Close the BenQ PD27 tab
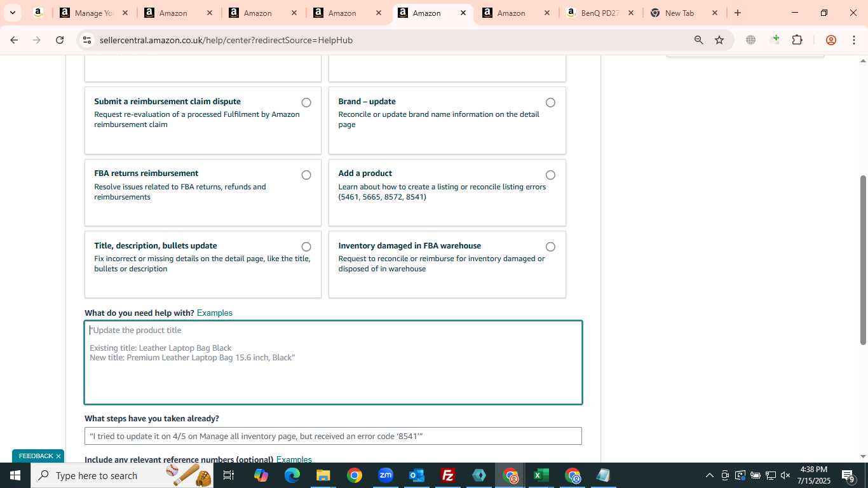This screenshot has width=868, height=488. pyautogui.click(x=631, y=13)
